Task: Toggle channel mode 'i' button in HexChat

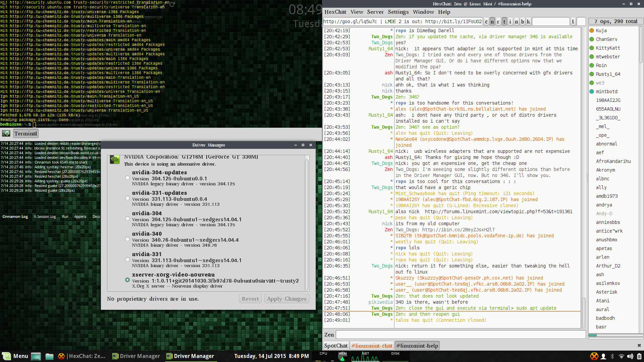Action: [x=510, y=22]
